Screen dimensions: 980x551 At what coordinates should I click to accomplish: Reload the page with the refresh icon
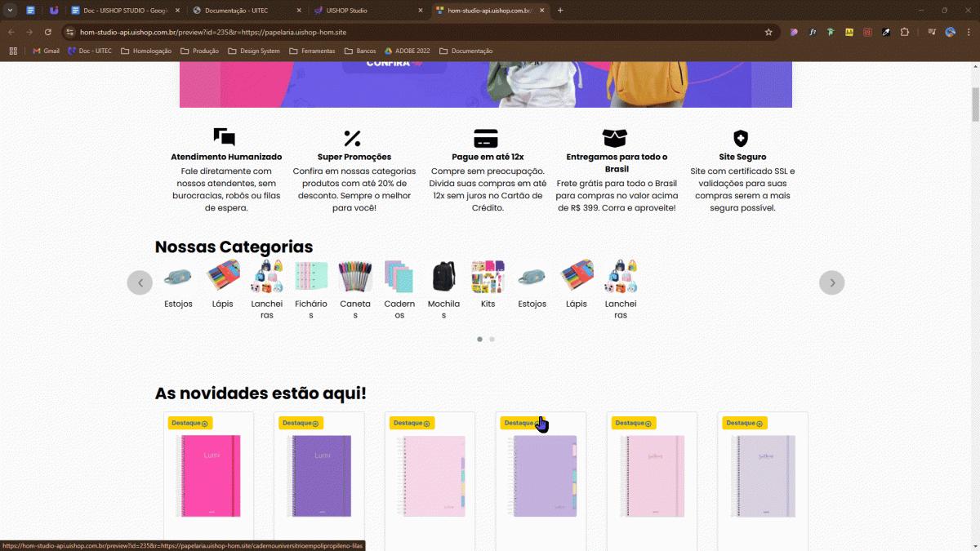point(48,32)
